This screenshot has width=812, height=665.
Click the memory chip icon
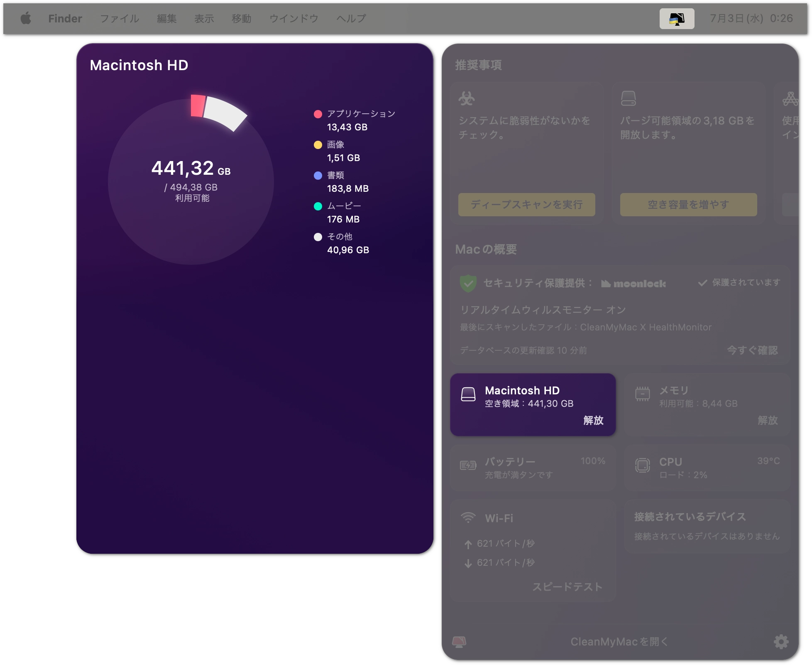pos(642,394)
